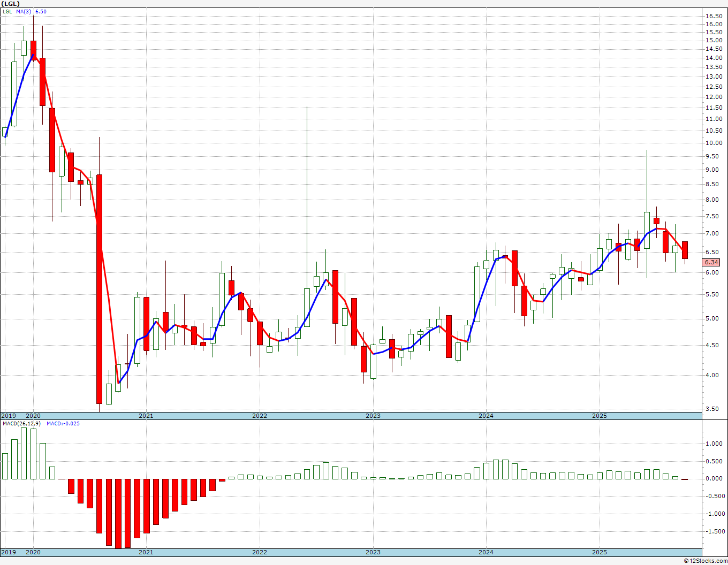Click the 1.000 MACD axis label
Viewport: 728px width, 565px height.
(714, 444)
